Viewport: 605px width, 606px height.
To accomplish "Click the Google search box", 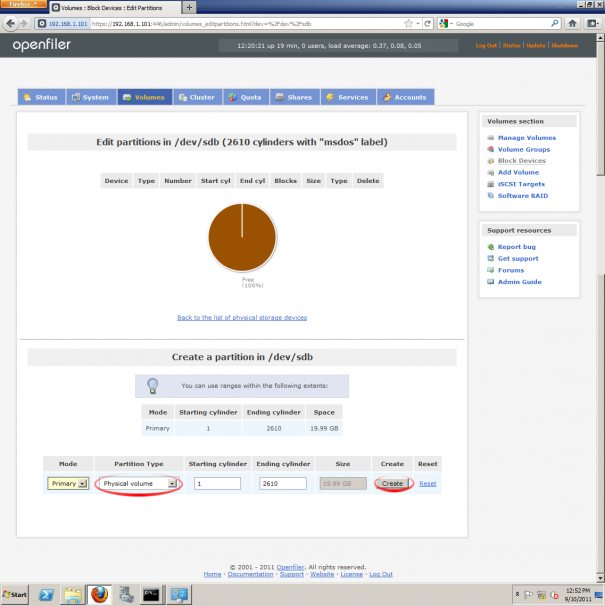I will pos(501,24).
